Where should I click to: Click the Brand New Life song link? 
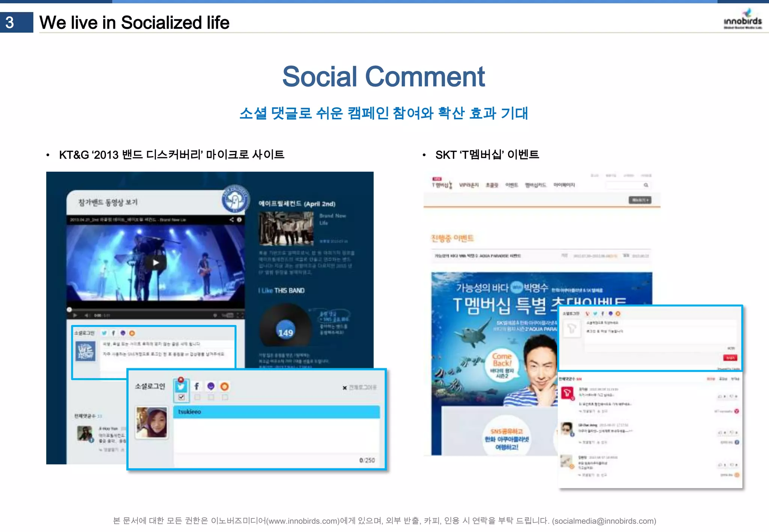pyautogui.click(x=332, y=219)
